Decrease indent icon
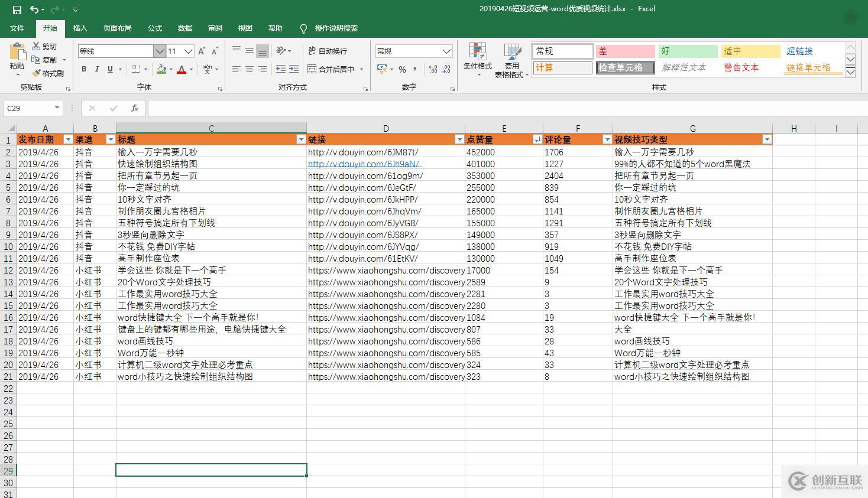Viewport: 868px width, 498px height. (x=281, y=69)
